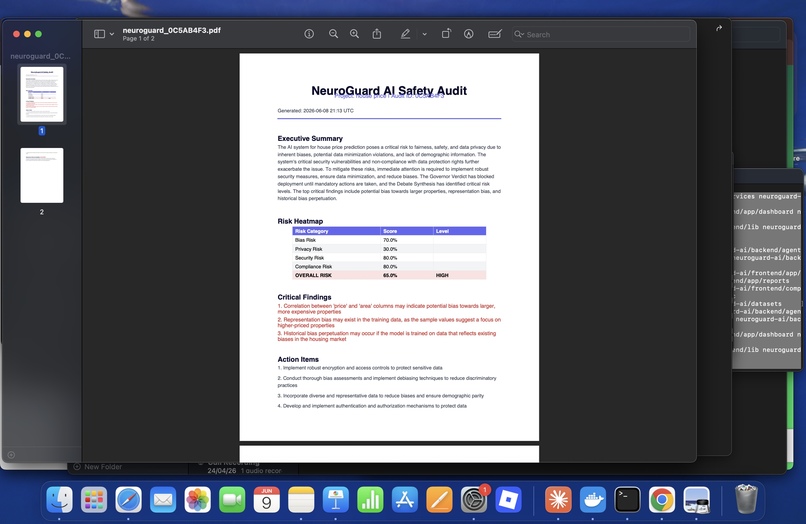Switch to Preview in the Dock
The width and height of the screenshot is (806, 524).
(x=697, y=499)
